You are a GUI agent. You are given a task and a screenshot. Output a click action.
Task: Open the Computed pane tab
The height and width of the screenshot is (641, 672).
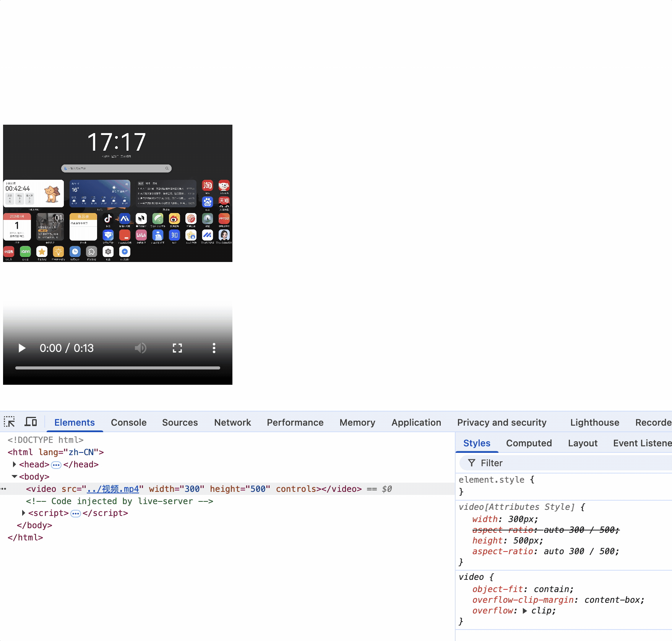529,443
